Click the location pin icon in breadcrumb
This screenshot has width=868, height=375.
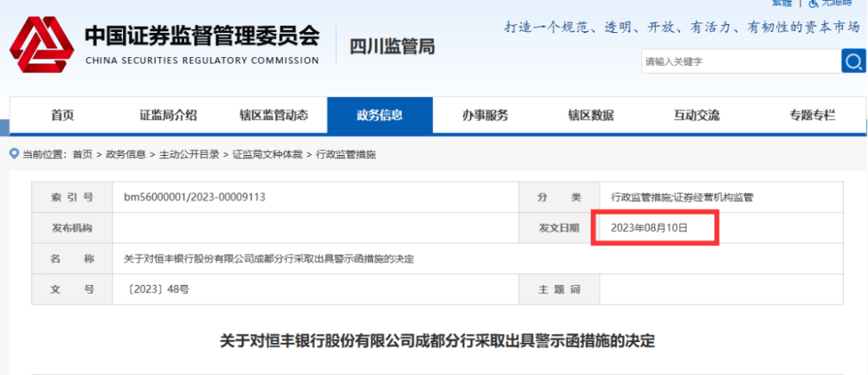[x=14, y=153]
